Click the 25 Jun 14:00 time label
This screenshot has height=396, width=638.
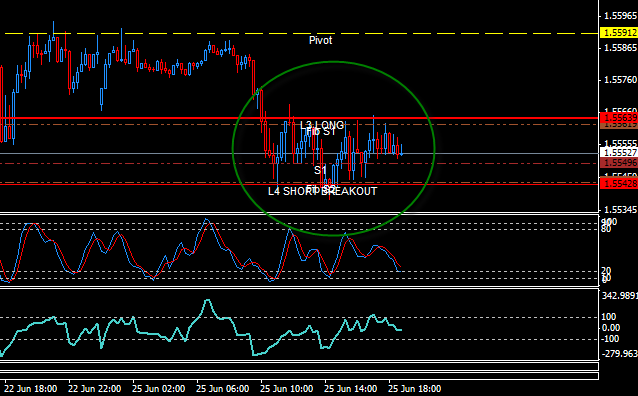point(351,389)
